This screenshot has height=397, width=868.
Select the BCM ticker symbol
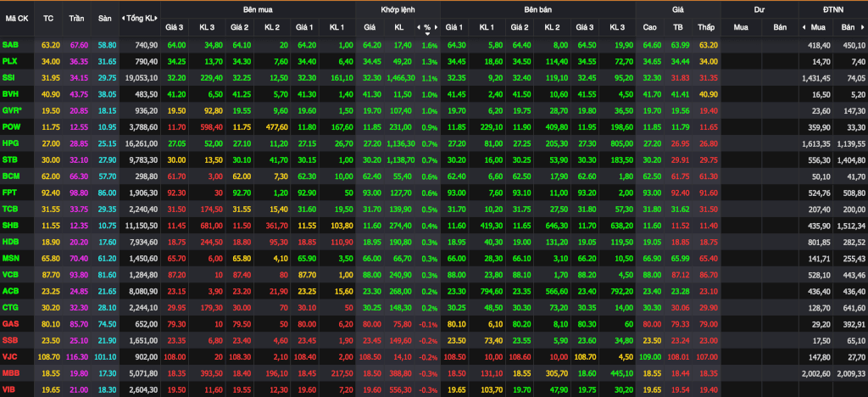tap(10, 176)
